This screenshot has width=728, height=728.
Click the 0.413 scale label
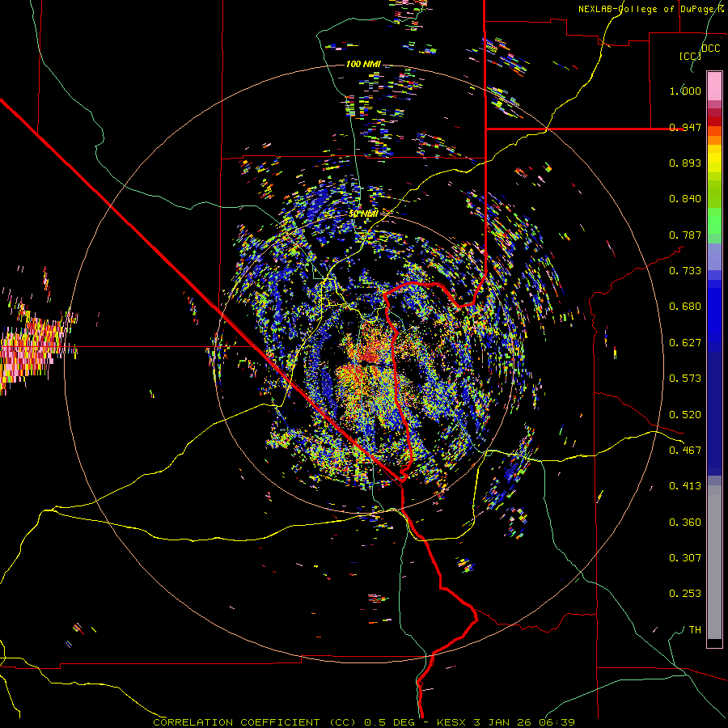click(x=685, y=486)
